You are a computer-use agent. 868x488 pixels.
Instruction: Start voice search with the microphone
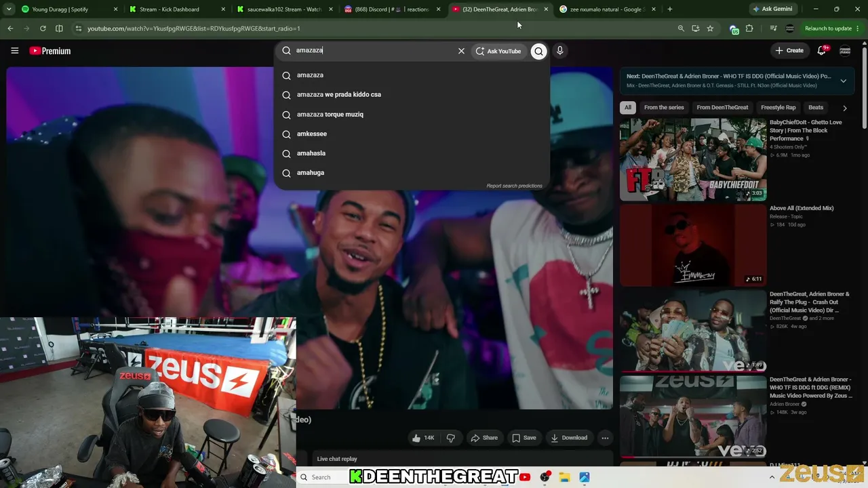coord(559,51)
